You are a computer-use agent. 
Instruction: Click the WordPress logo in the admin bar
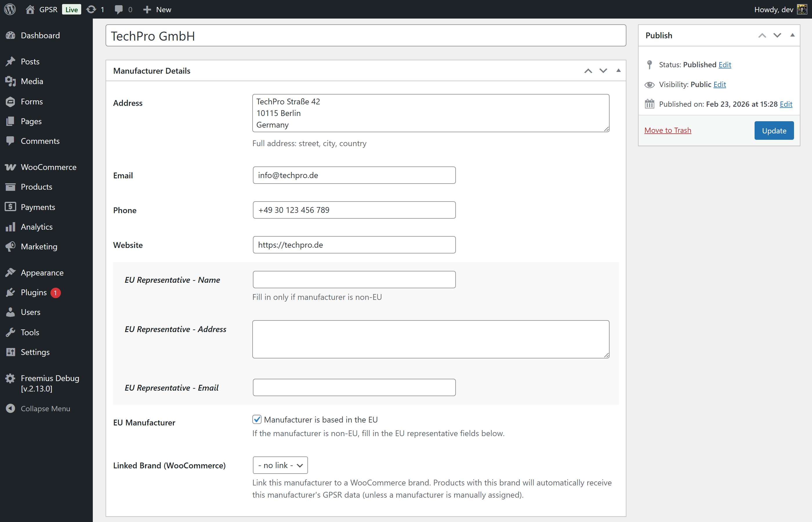(10, 9)
